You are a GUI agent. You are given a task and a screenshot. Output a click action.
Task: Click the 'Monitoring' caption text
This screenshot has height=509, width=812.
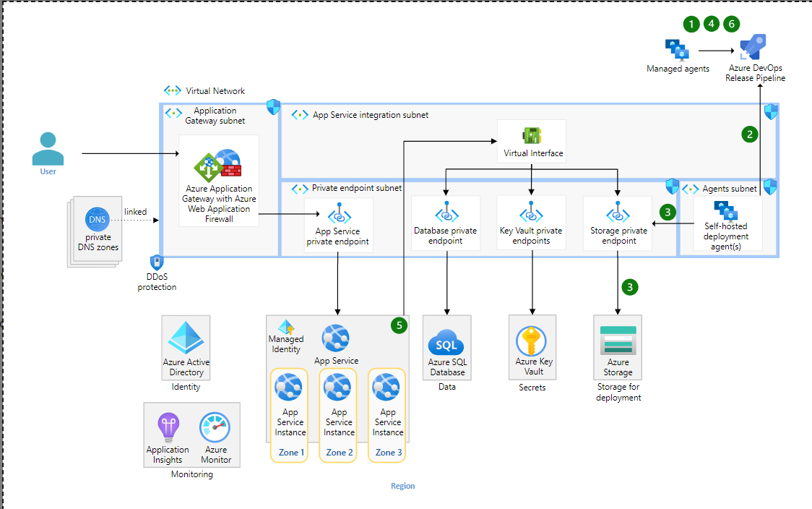tap(191, 474)
